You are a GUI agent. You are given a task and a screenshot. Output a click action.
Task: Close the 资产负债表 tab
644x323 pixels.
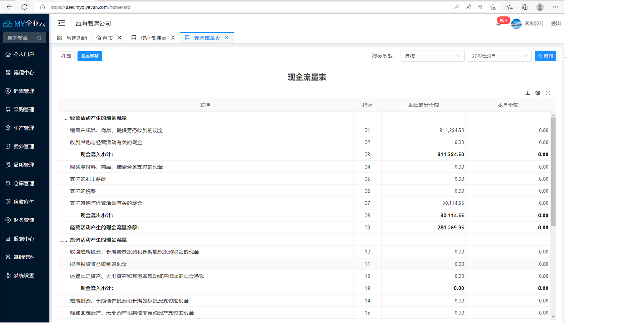pyautogui.click(x=173, y=38)
